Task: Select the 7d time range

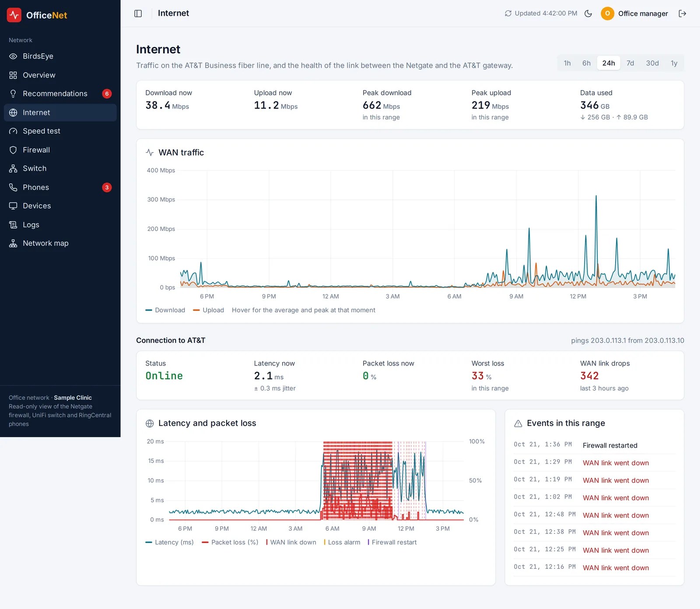Action: [630, 63]
